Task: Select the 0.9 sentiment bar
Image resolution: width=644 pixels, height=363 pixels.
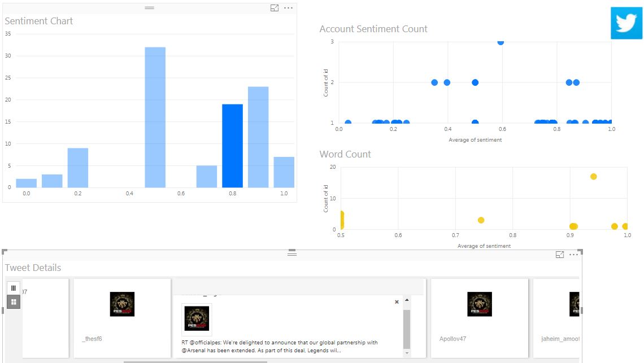Action: 258,137
